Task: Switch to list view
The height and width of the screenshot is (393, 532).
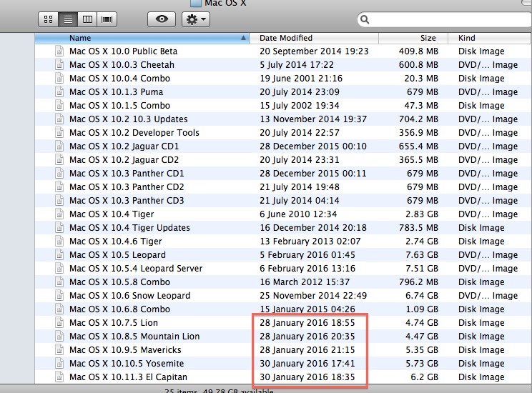Action: click(68, 19)
